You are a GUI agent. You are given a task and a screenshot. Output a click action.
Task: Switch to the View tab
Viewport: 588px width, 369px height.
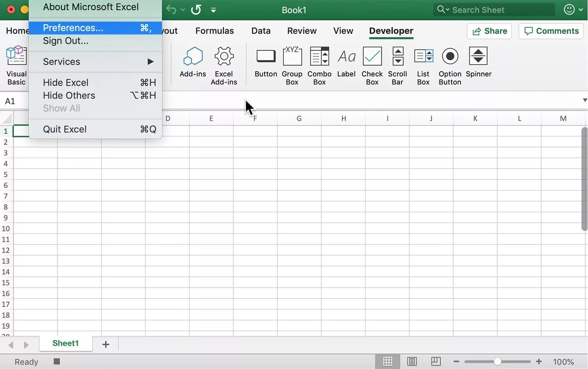343,31
